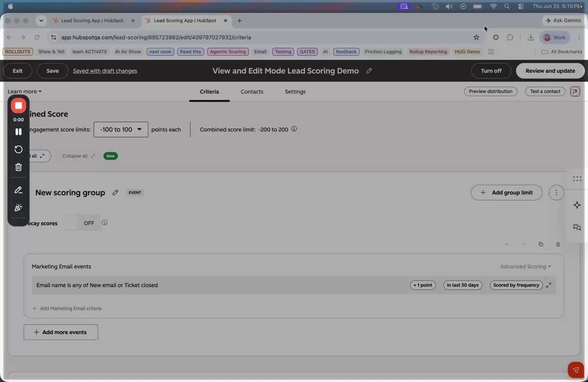588x382 pixels.
Task: Show info about decay scores
Action: [105, 223]
